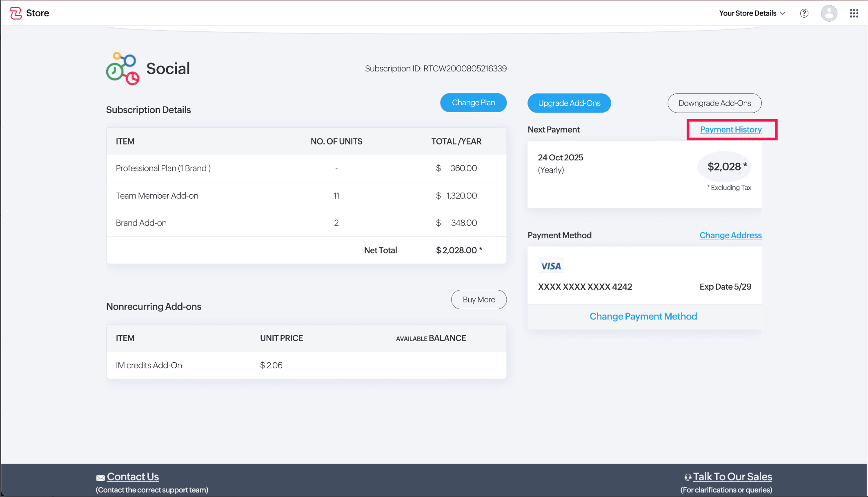Click the envelope icon beside Contact Us
This screenshot has width=868, height=497.
click(x=100, y=478)
